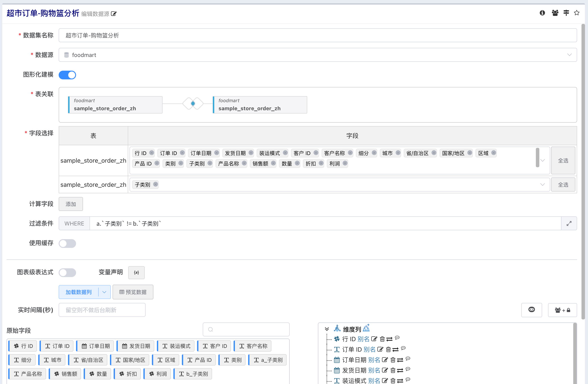Select the 利润 raw field chip
The image size is (588, 384).
tap(157, 374)
